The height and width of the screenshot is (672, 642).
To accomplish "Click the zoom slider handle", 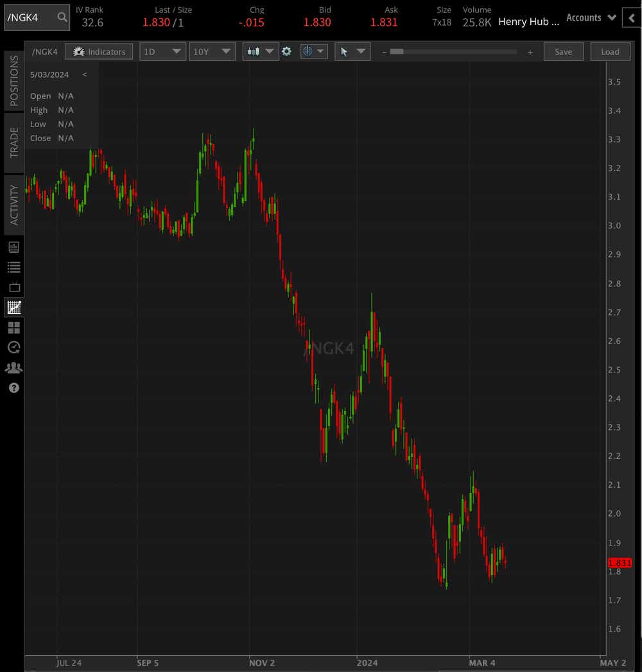I will click(396, 52).
